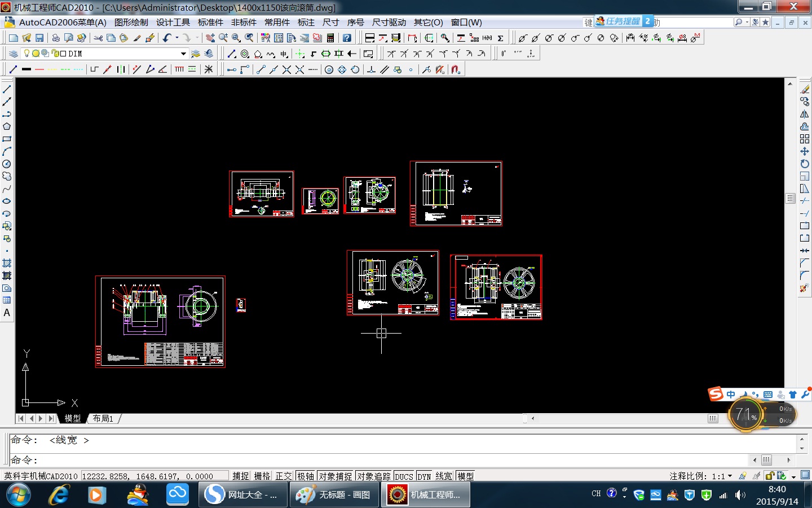Select the red linetype swatch
The height and width of the screenshot is (508, 812).
(39, 69)
